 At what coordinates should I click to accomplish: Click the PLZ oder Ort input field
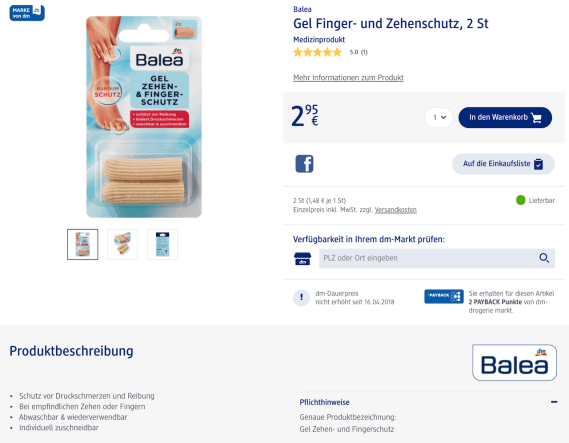(437, 258)
